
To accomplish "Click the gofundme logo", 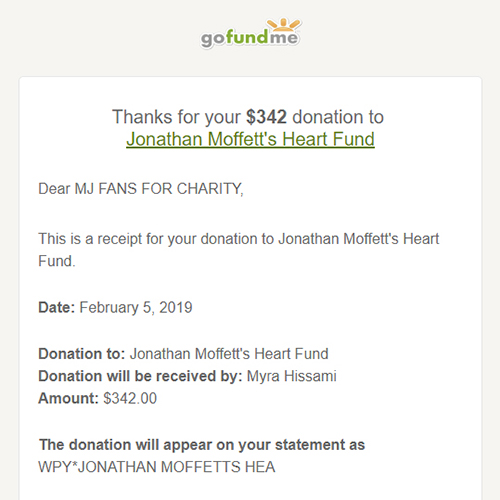I will [x=250, y=34].
